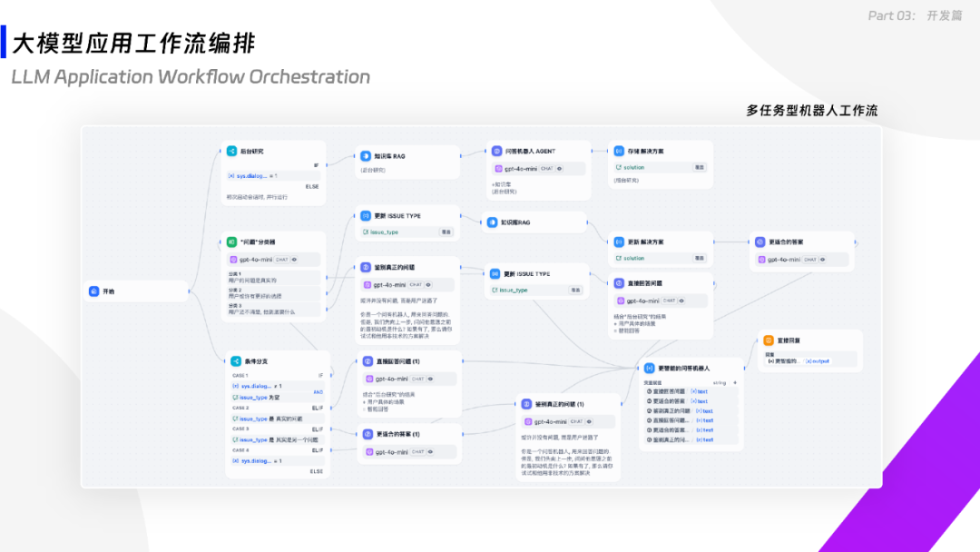Click the output variable chip in 直接回复
The height and width of the screenshot is (552, 980).
(x=817, y=361)
